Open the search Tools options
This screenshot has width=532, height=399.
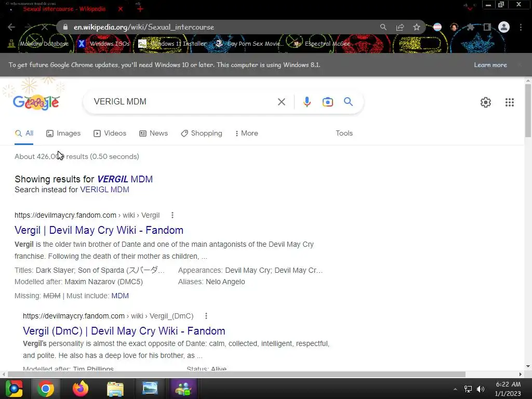coord(344,134)
